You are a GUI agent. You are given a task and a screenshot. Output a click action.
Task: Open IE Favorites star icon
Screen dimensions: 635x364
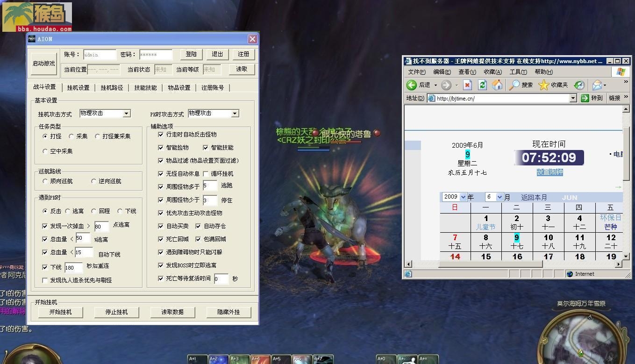(x=543, y=85)
